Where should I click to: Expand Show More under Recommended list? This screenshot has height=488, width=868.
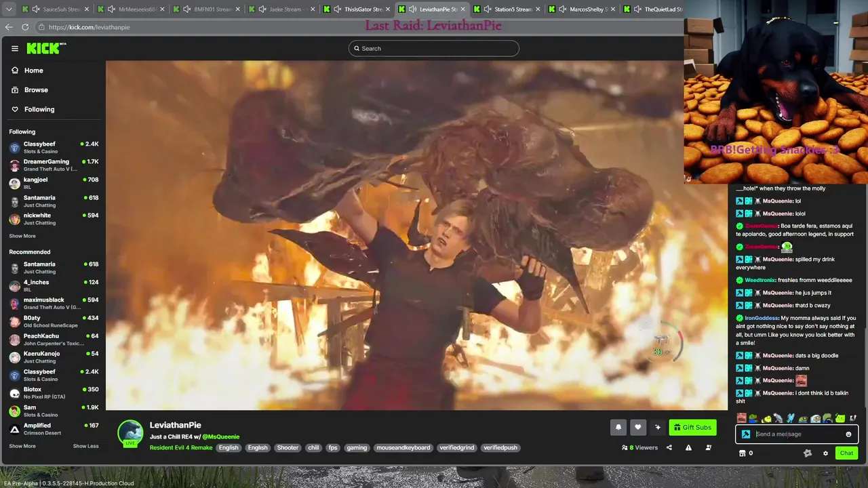(x=22, y=446)
